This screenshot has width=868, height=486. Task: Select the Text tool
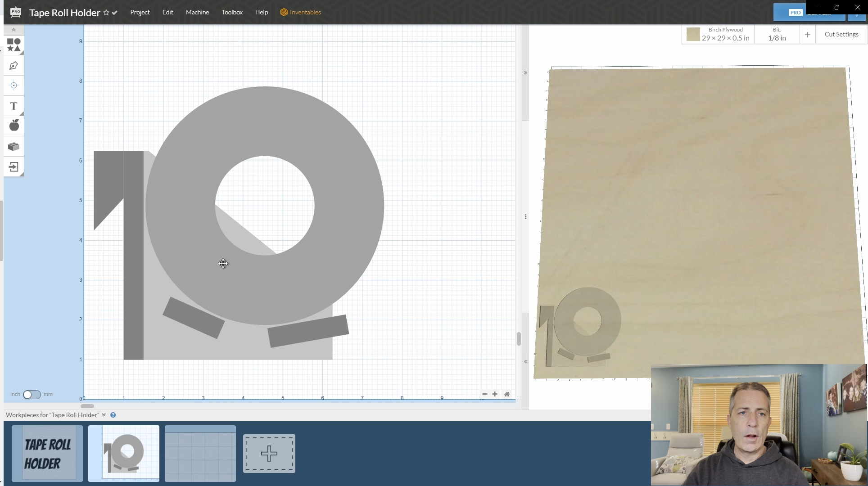coord(14,106)
